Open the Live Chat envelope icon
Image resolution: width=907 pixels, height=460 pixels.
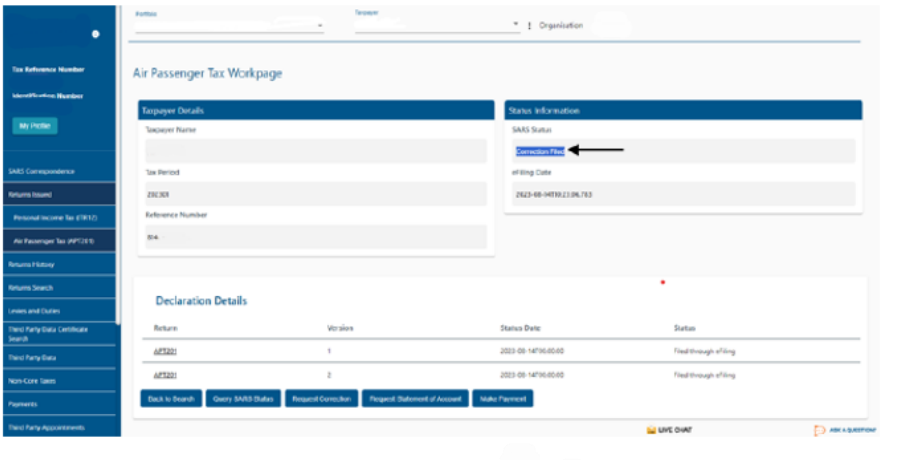tap(651, 430)
